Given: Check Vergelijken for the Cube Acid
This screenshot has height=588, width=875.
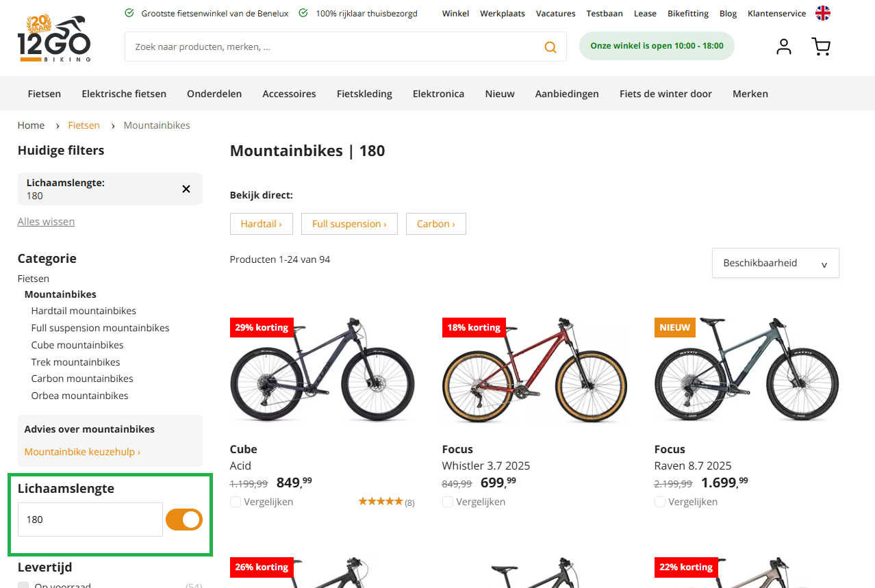Looking at the screenshot, I should 236,501.
